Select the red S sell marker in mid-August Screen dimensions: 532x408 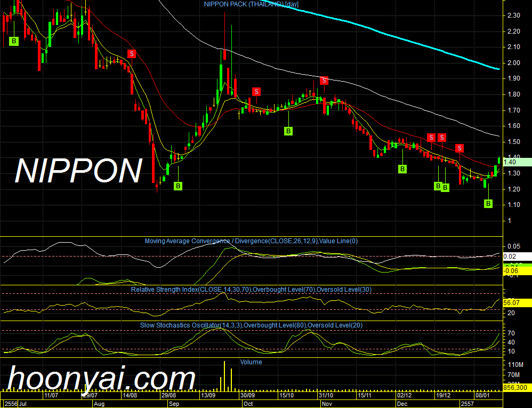coord(132,54)
